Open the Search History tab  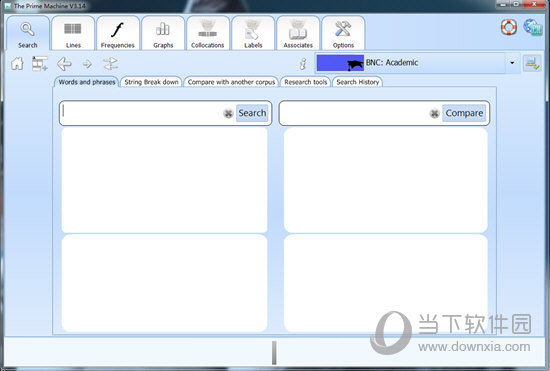coord(357,82)
